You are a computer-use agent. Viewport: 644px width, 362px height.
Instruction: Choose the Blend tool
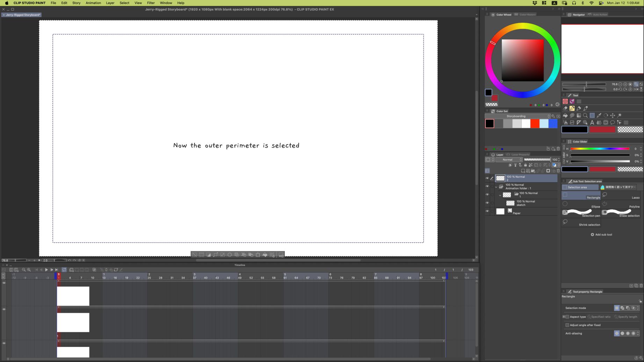[599, 123]
